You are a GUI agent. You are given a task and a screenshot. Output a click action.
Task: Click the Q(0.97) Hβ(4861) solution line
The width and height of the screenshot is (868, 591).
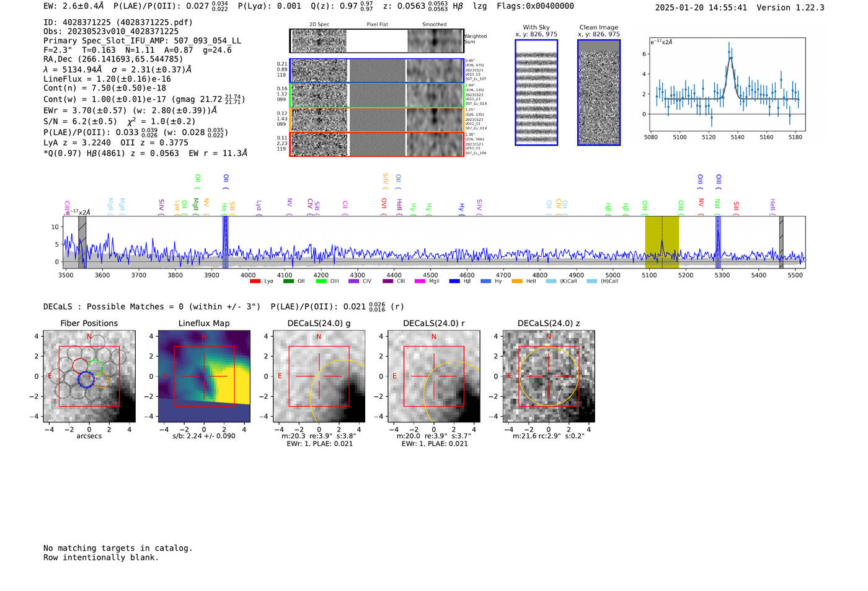point(145,153)
